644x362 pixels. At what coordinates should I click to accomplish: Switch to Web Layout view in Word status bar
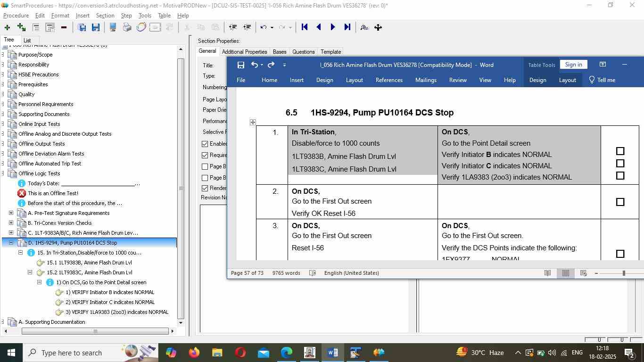pyautogui.click(x=583, y=273)
